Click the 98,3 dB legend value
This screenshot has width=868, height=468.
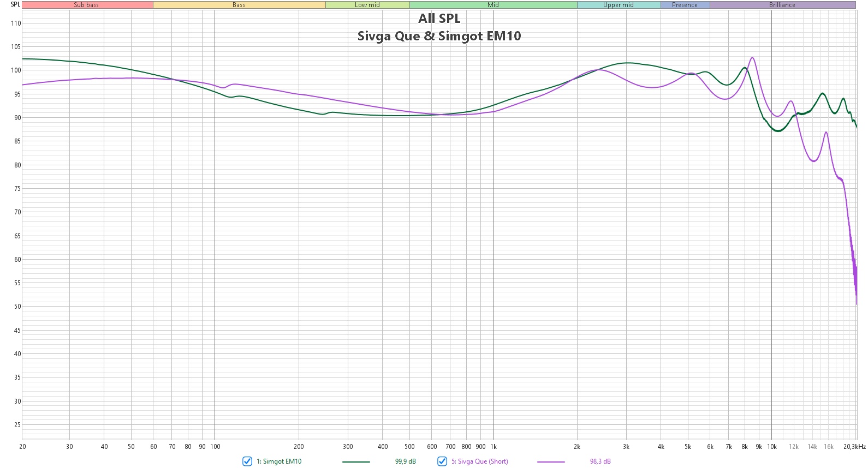point(601,461)
